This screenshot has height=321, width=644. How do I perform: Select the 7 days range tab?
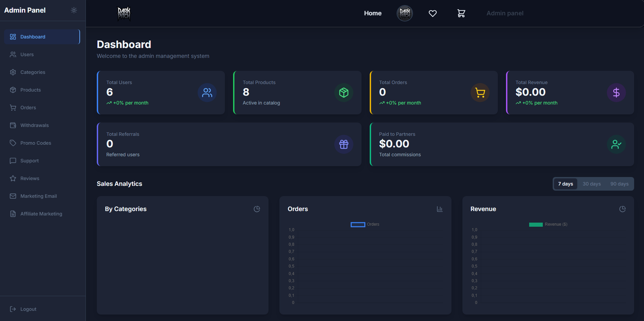click(x=566, y=184)
